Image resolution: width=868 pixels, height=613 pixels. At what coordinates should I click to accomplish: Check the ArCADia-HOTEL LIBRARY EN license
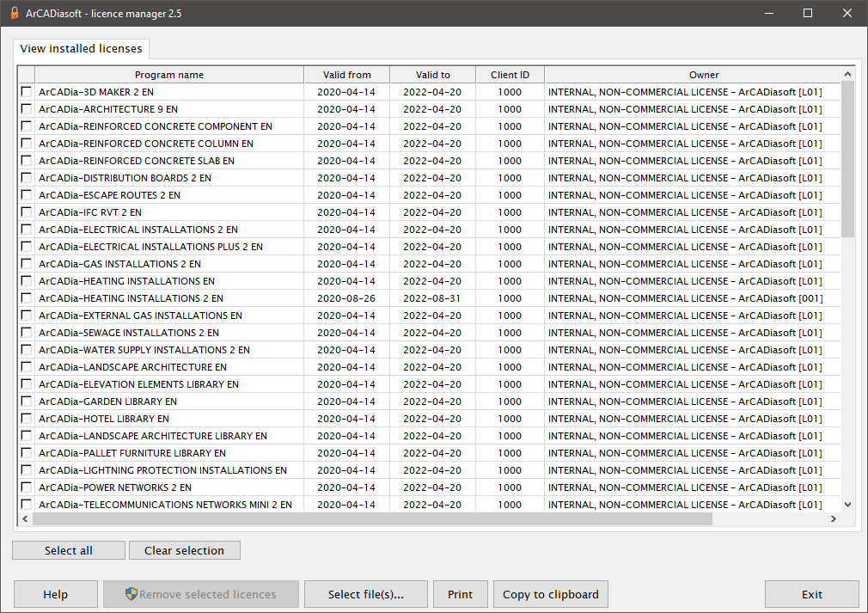click(x=26, y=419)
